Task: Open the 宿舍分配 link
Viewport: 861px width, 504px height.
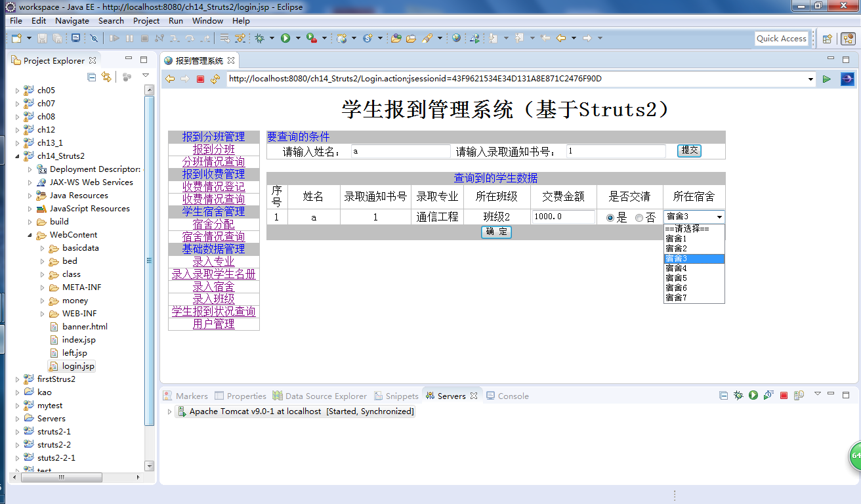Action: click(213, 224)
